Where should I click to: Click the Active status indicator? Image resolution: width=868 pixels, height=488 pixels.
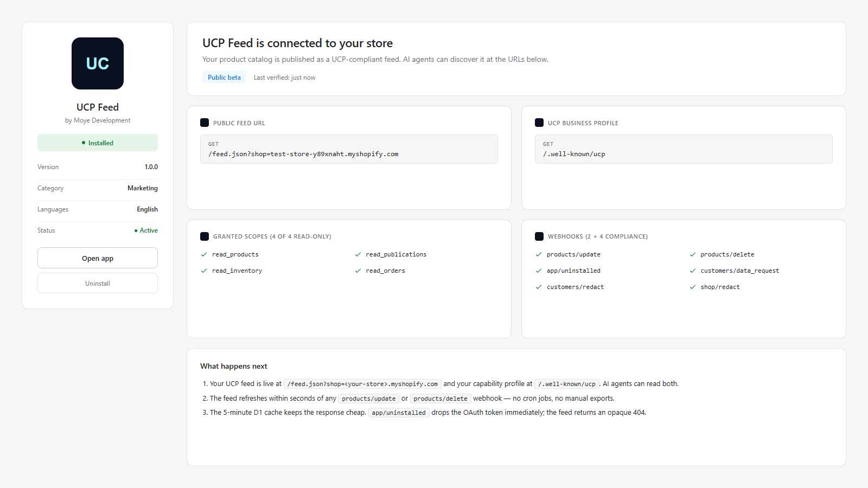[146, 230]
